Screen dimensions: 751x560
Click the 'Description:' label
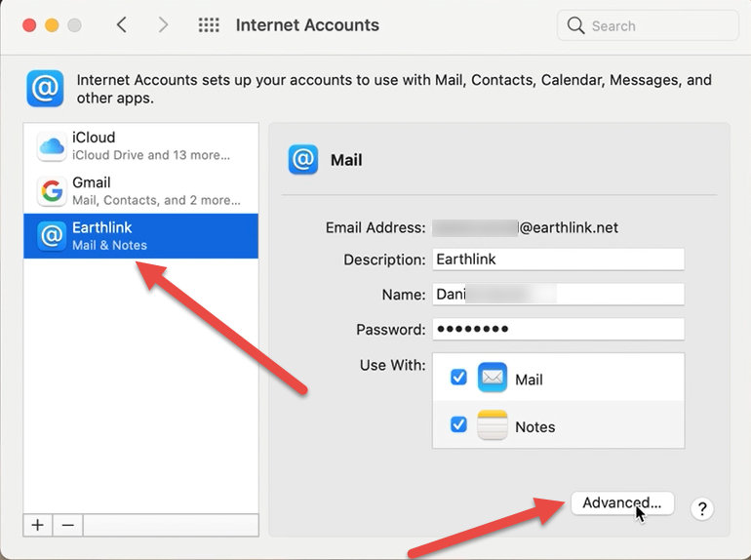[384, 260]
